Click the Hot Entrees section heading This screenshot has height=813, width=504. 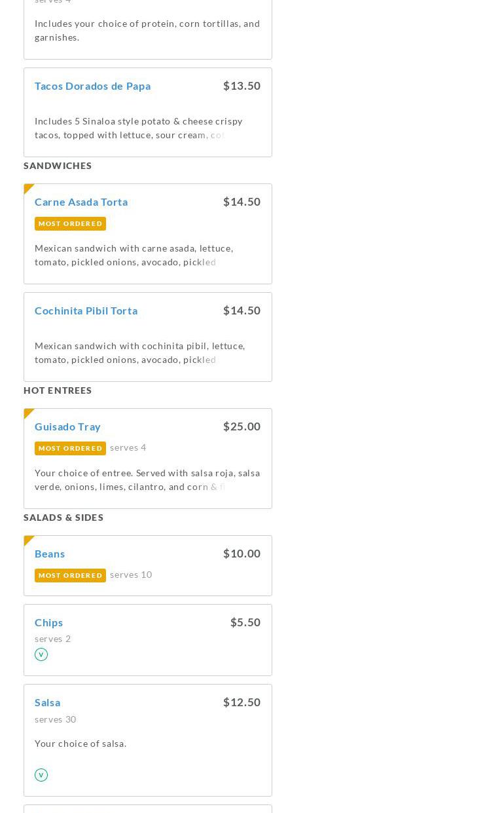[58, 390]
